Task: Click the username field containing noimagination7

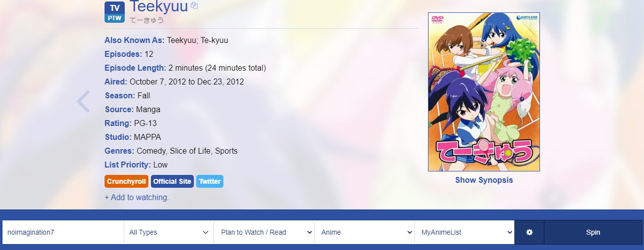Action: pos(63,232)
